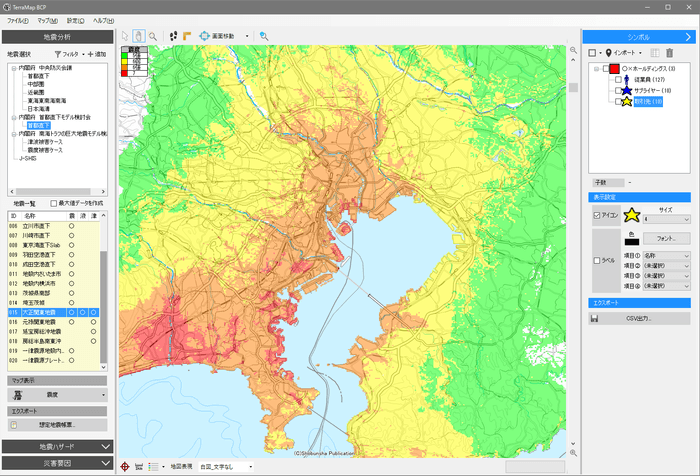Expand the 地震ハザード panel

click(x=56, y=447)
